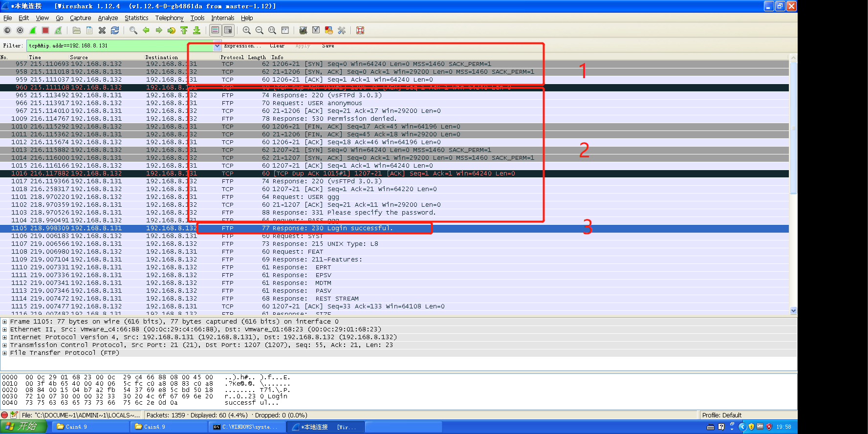The height and width of the screenshot is (434, 868).
Task: Stop the running capture
Action: click(45, 30)
